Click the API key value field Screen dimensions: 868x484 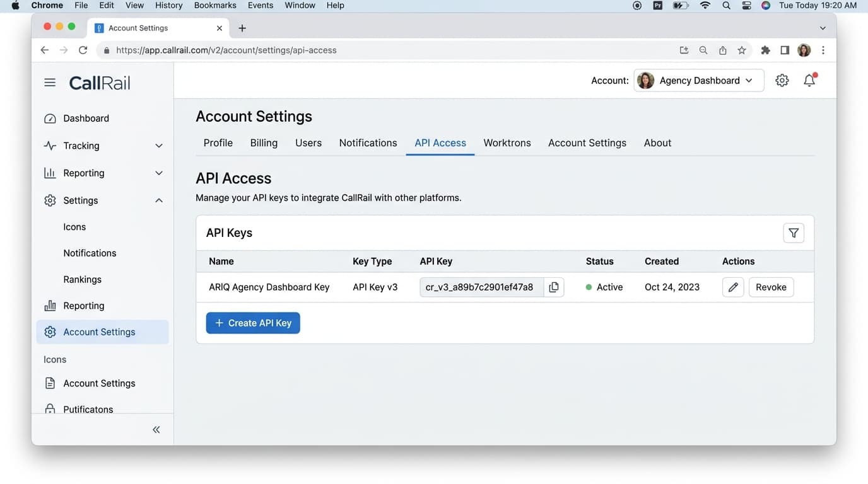(x=482, y=287)
